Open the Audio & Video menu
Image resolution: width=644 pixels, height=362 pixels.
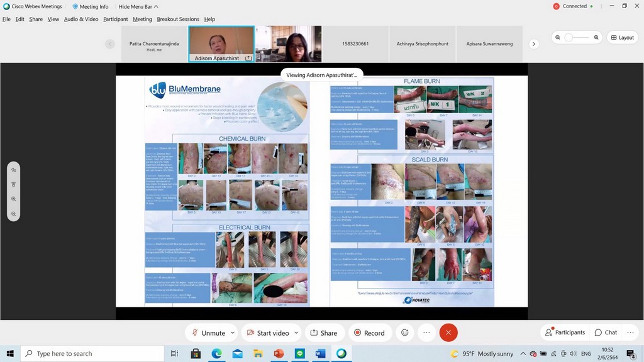click(x=81, y=19)
